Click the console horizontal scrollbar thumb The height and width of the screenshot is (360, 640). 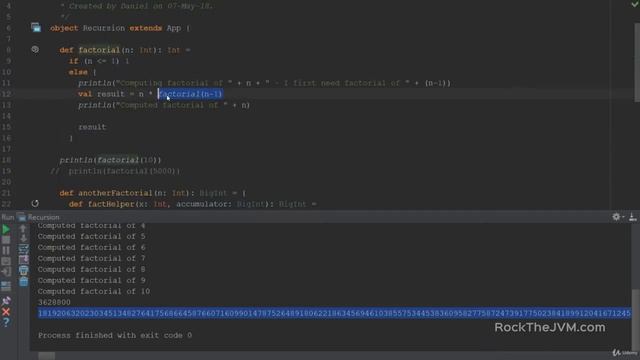(47, 356)
